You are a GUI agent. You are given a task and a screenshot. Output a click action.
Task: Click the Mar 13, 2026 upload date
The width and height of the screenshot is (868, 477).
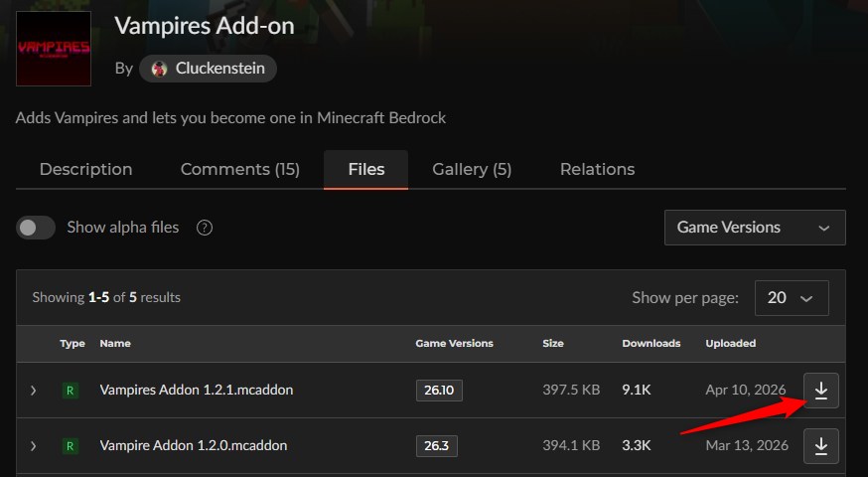click(x=747, y=445)
